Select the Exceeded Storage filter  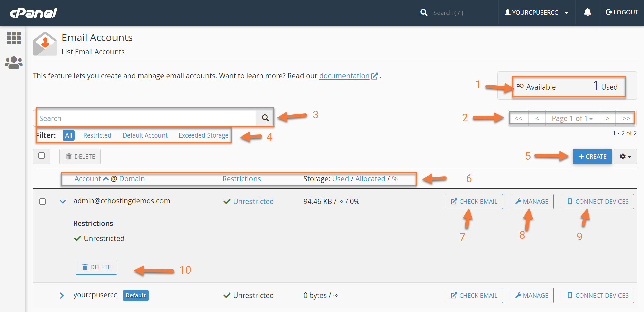pyautogui.click(x=203, y=135)
